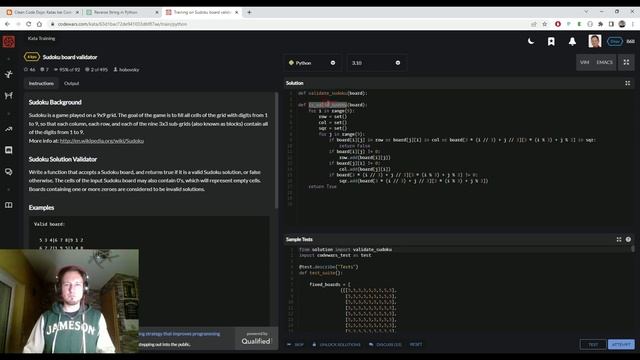
Task: Click inside the Solution code editor
Action: 459,159
